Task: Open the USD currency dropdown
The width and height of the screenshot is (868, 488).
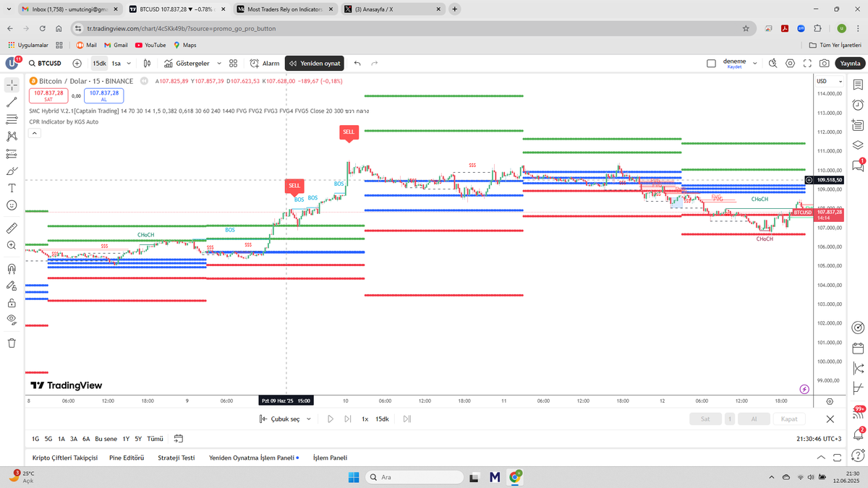Action: tap(830, 81)
